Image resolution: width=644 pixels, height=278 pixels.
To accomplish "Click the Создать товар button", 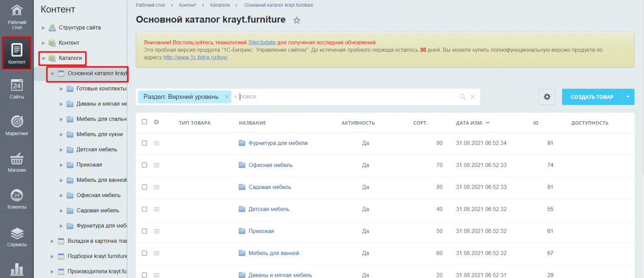I will click(x=592, y=97).
